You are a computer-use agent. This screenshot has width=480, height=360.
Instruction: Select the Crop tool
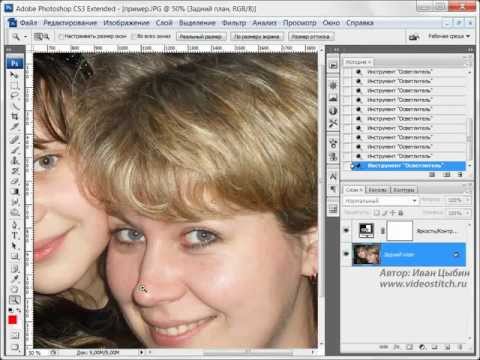tap(14, 117)
